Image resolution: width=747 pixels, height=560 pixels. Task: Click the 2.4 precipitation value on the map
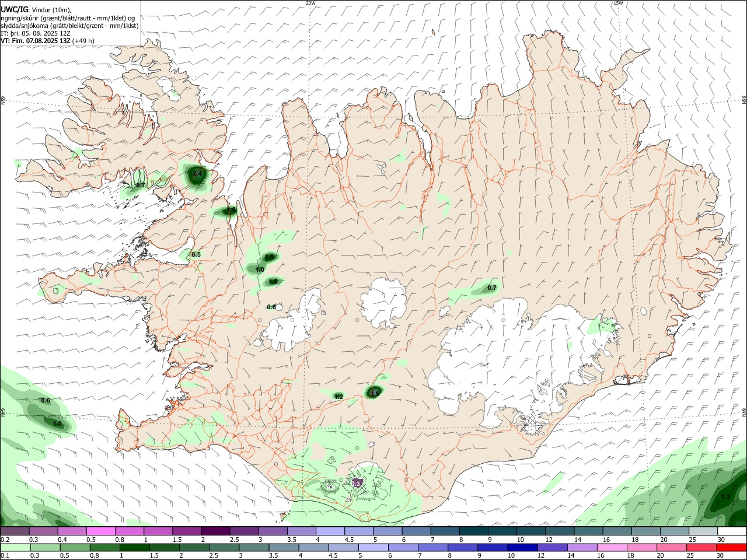pos(197,173)
